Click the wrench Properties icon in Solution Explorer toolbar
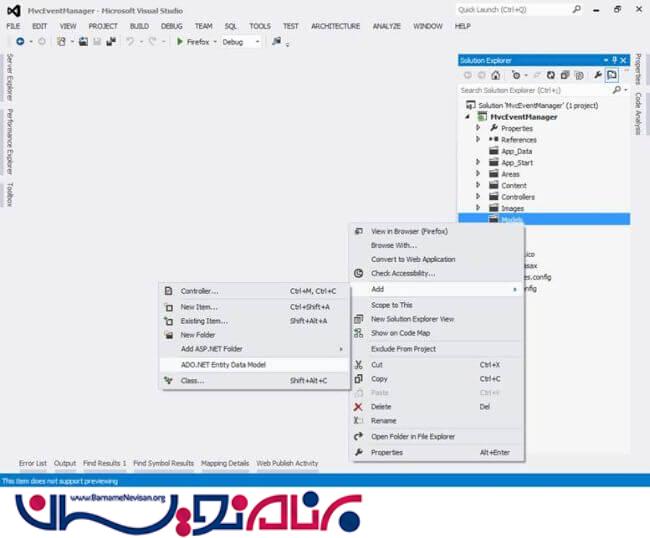Screen dimensions: 650x538 (x=597, y=75)
